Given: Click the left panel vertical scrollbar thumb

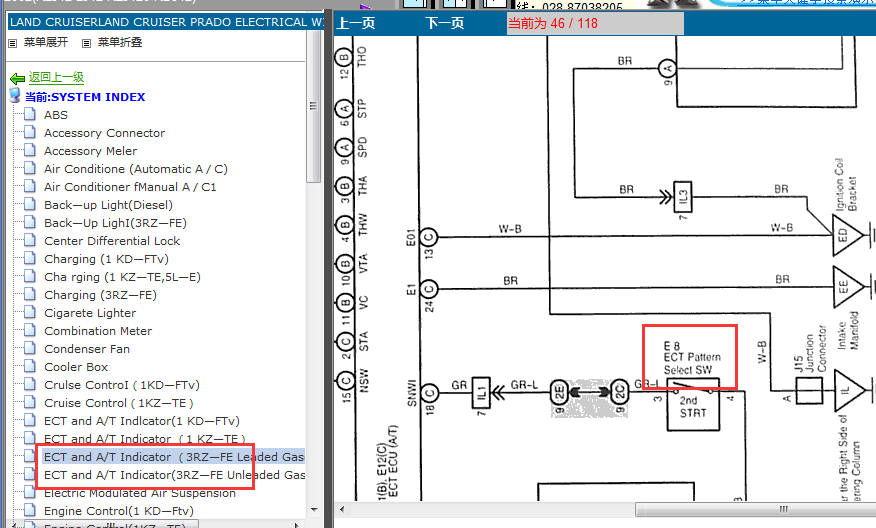Looking at the screenshot, I should coord(313,106).
